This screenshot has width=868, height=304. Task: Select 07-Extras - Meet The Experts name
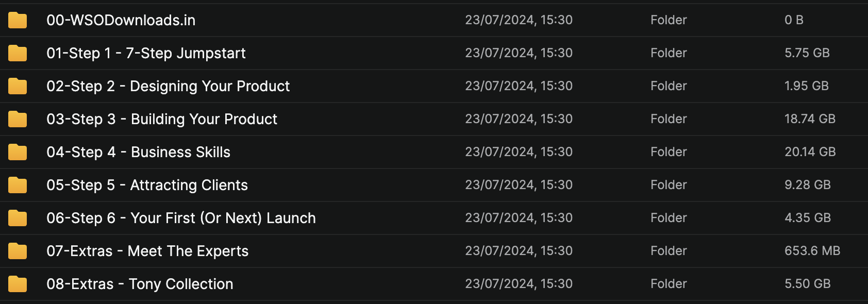point(147,251)
